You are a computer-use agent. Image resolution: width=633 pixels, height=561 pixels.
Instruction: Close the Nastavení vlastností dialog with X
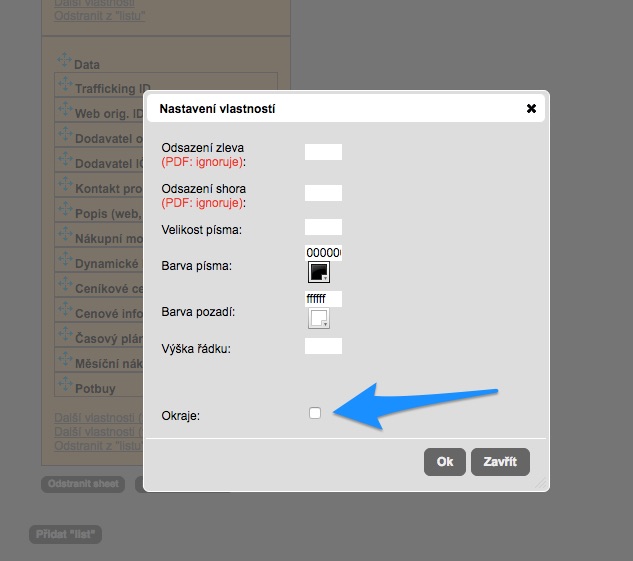[x=531, y=108]
